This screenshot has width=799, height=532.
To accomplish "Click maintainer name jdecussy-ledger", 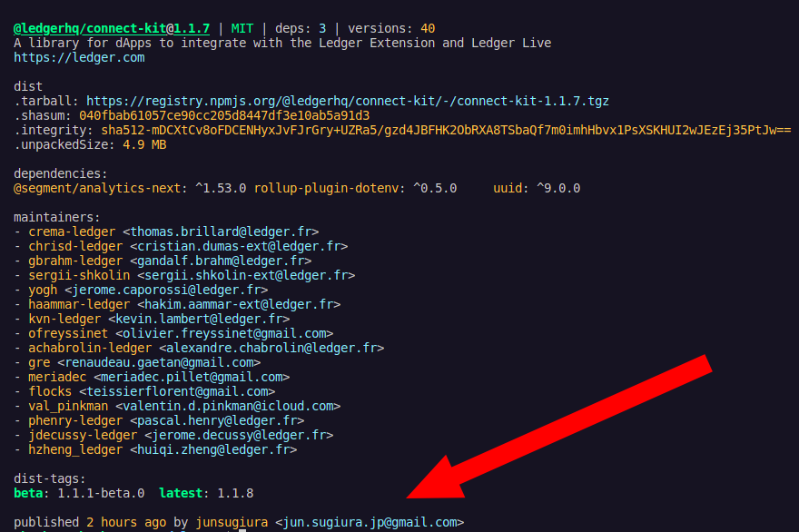I will click(x=83, y=435).
